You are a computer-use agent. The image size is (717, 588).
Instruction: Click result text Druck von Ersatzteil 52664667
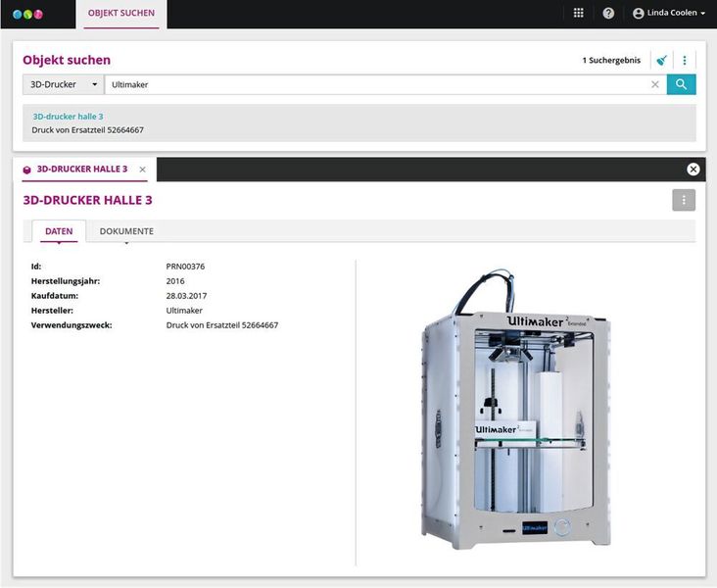click(88, 130)
